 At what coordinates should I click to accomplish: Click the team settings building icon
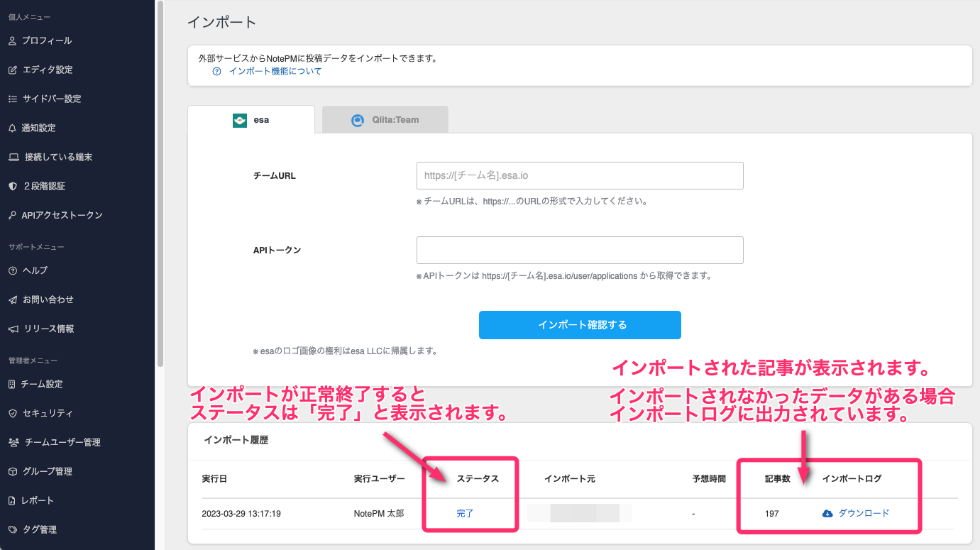12,385
